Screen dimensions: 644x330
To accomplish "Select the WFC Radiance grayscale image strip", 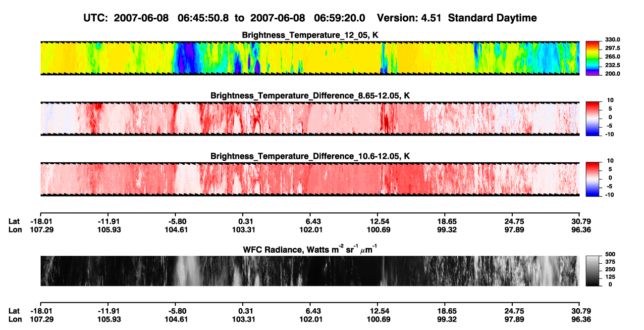I will (310, 271).
